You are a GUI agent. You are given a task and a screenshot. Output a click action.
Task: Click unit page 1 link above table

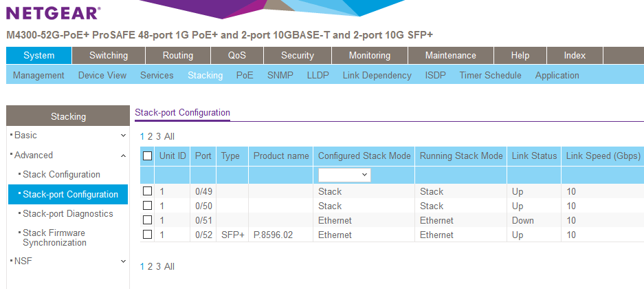142,136
